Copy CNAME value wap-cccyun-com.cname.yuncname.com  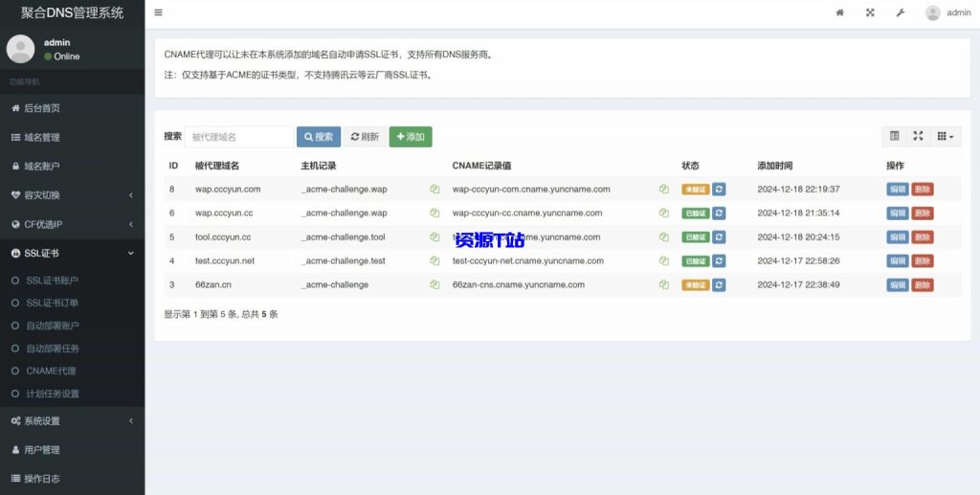(x=664, y=189)
